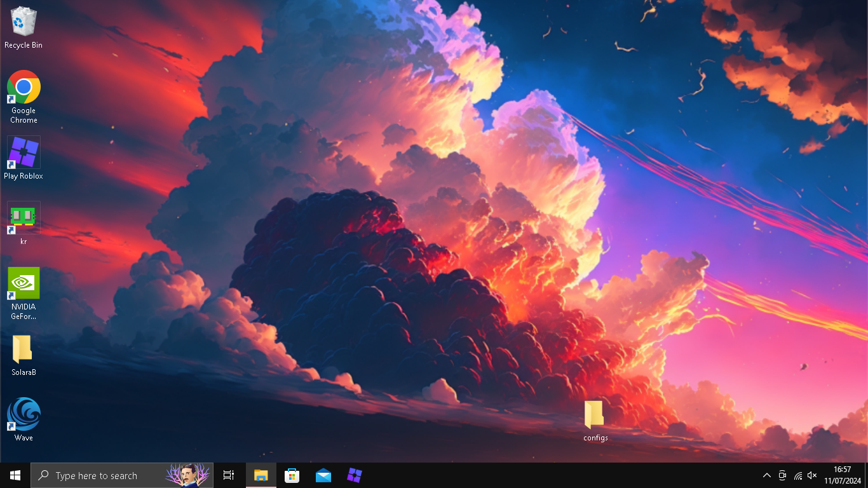868x488 pixels.
Task: Open Task View on the taskbar
Action: tap(229, 475)
